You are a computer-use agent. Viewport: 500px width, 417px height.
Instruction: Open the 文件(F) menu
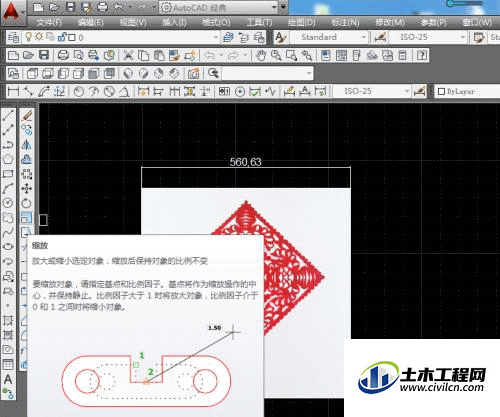click(x=49, y=23)
